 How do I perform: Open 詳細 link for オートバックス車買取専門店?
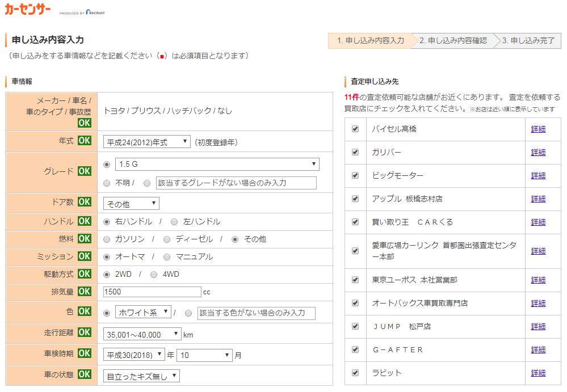coord(538,303)
